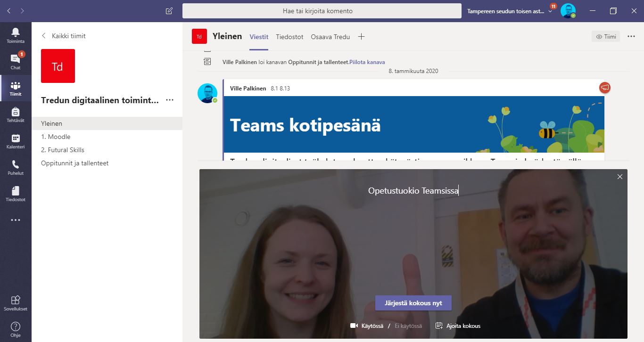Click the Yleinen channel title header
Screen dimensions: 644x342
pos(227,36)
